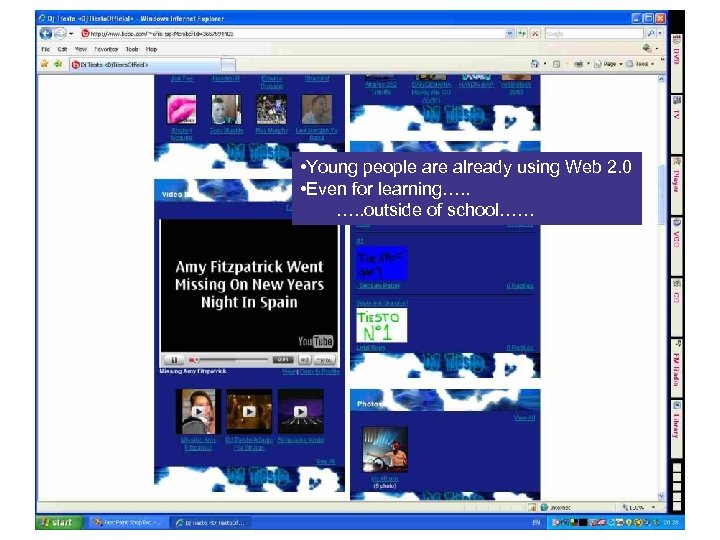Click View All in Photos section
This screenshot has height=540, width=720.
coord(524,417)
